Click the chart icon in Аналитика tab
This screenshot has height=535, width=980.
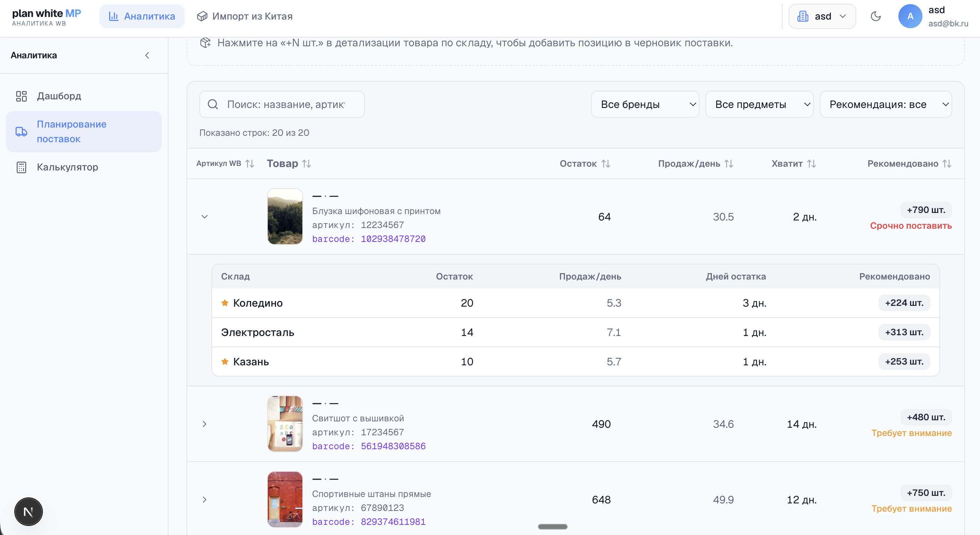coord(113,16)
